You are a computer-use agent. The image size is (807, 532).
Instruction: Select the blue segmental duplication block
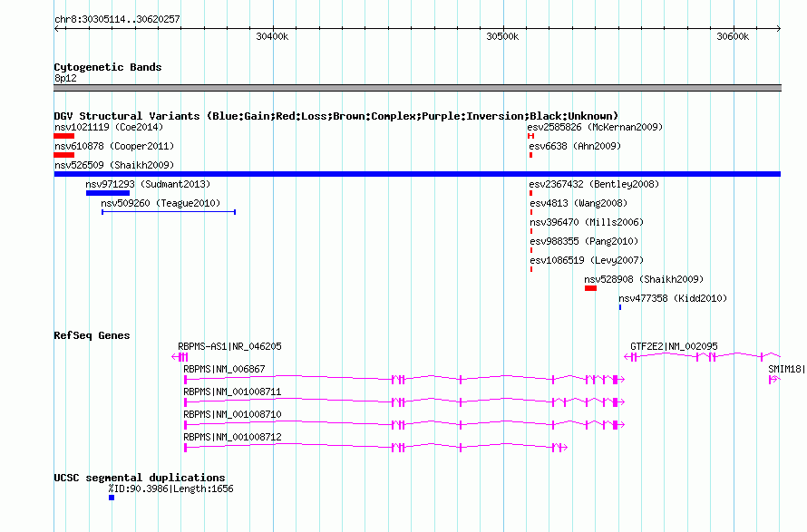(x=112, y=498)
